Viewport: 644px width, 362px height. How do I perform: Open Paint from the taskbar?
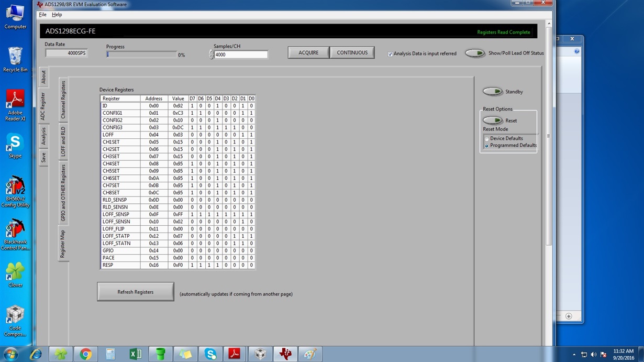point(310,354)
